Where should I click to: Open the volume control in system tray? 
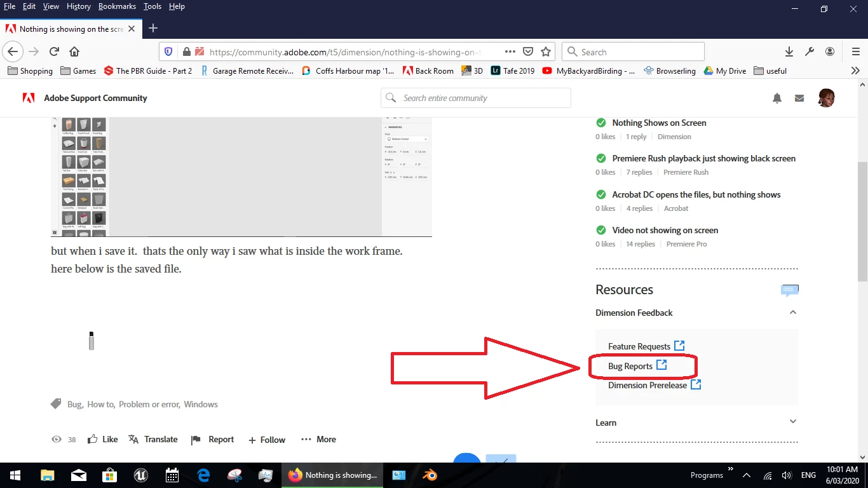[x=787, y=475]
